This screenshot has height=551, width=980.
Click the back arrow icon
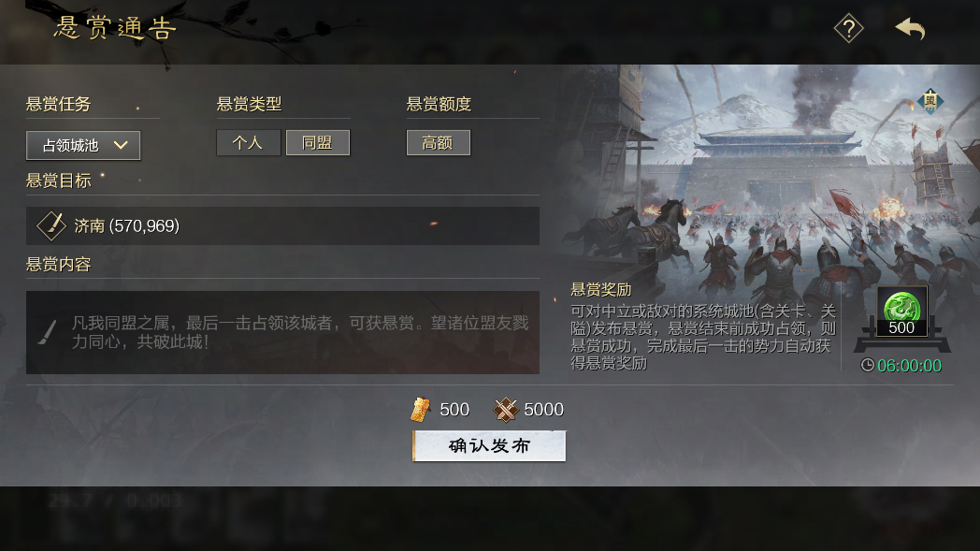[910, 29]
